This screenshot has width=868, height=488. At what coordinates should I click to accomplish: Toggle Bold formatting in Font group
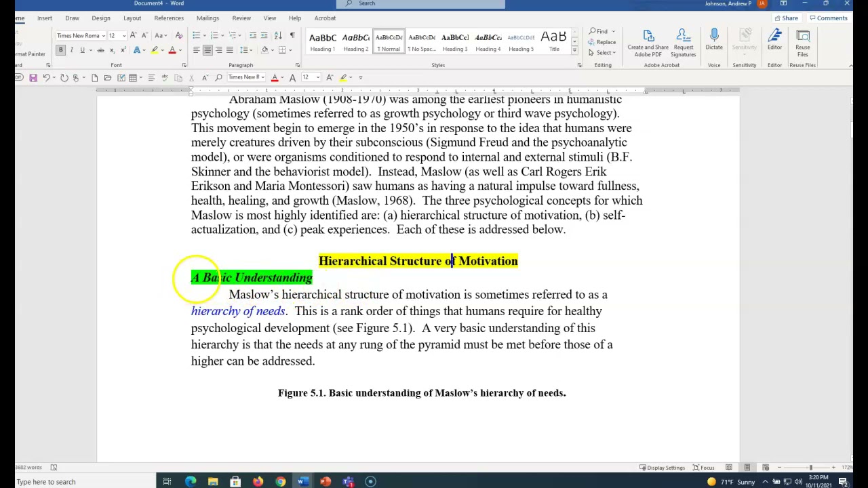tap(60, 50)
